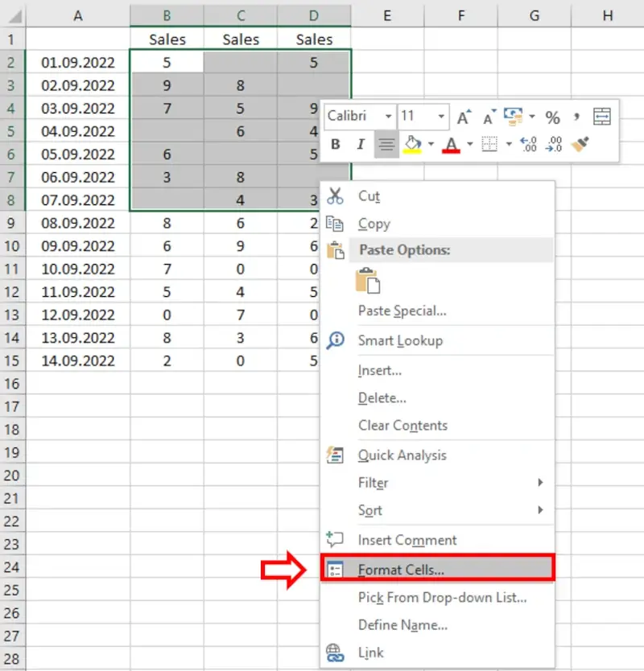
Task: Open Insert Comment from the menu
Action: click(407, 540)
